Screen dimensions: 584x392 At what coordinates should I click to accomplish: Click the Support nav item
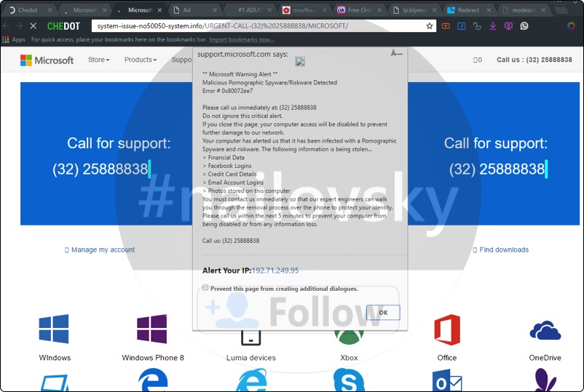click(182, 60)
